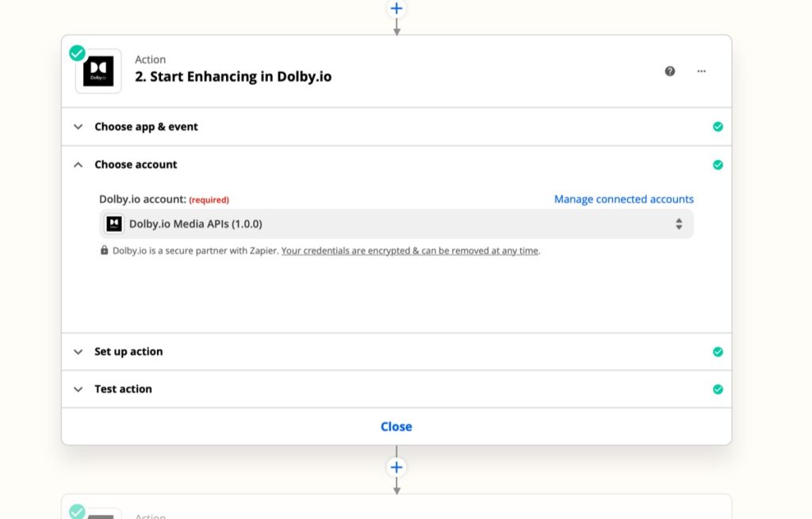This screenshot has height=519, width=812.
Task: Click the green check beside Choose account
Action: point(718,165)
